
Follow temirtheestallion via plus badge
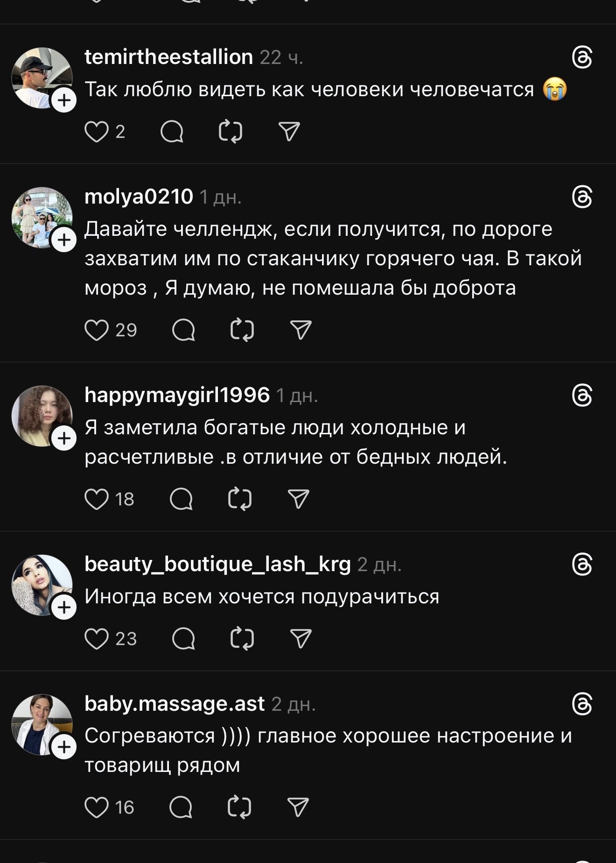tap(64, 100)
